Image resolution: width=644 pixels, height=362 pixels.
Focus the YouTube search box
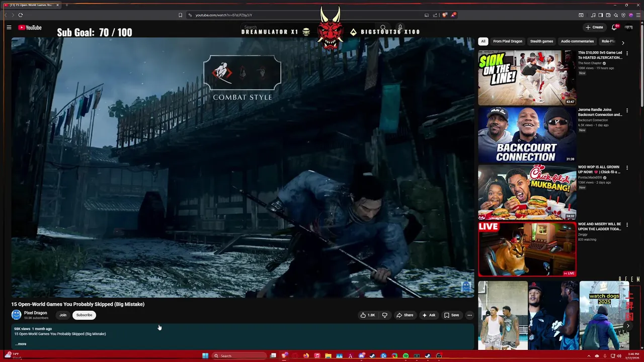tap(307, 28)
